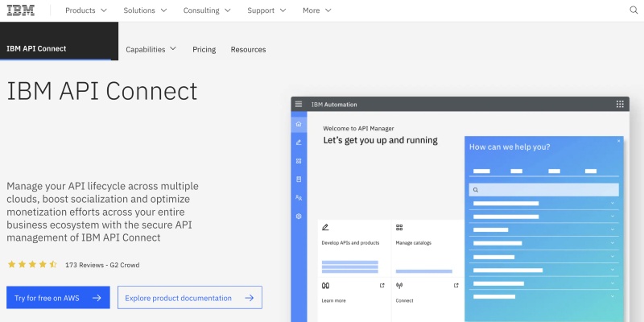The image size is (644, 322).
Task: Select the pencil Develop icon in sidebar
Action: pyautogui.click(x=299, y=142)
